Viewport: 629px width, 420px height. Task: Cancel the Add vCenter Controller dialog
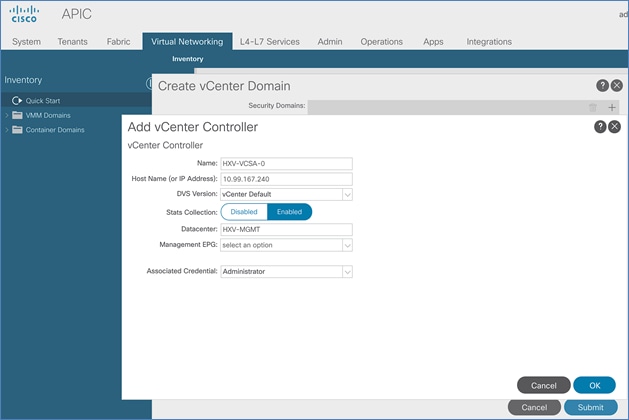point(544,385)
